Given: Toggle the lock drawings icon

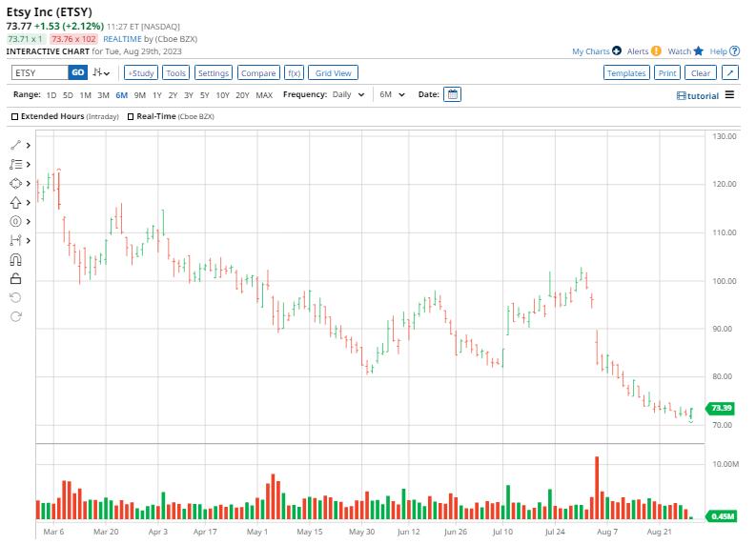Looking at the screenshot, I should 15,278.
